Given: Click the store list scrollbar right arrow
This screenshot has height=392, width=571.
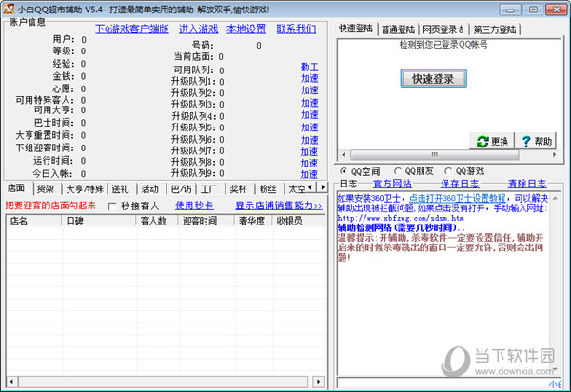Looking at the screenshot, I should pyautogui.click(x=318, y=382).
